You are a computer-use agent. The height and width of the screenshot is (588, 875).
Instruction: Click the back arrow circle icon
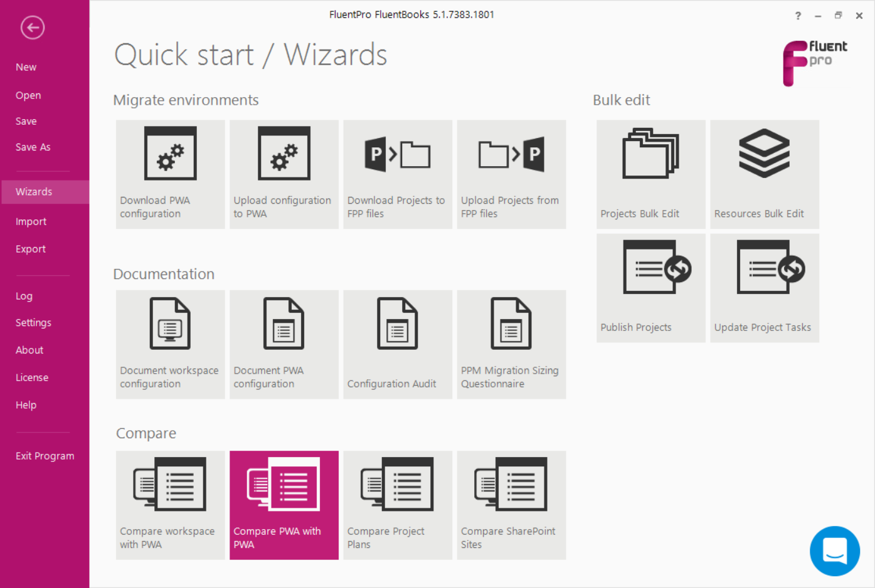coord(33,28)
